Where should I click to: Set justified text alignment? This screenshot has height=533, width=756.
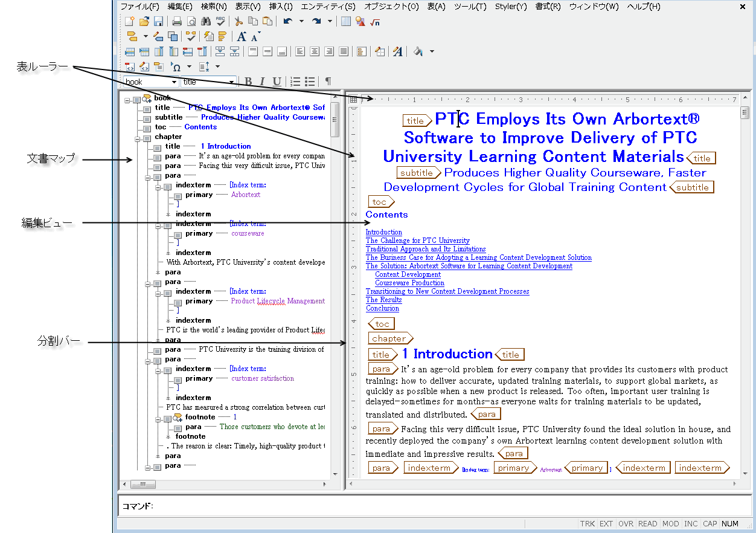344,51
